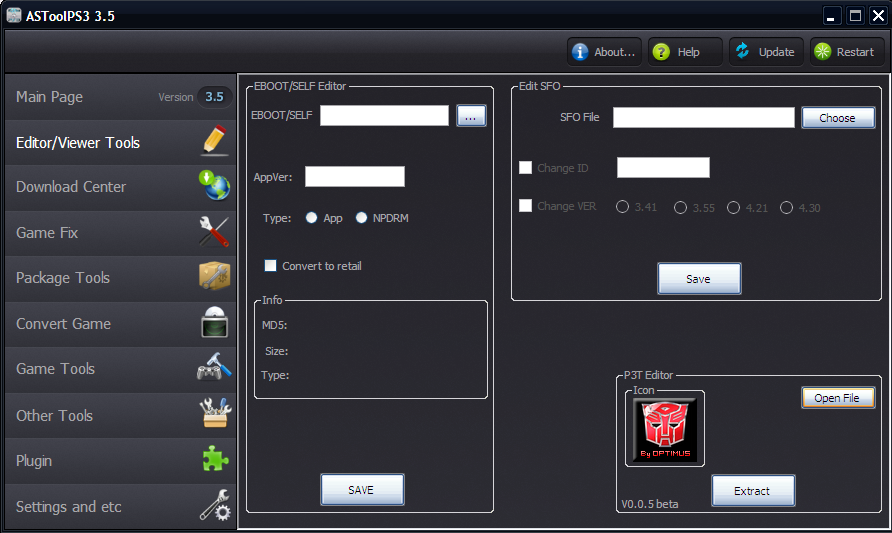This screenshot has height=533, width=892.
Task: Click SAVE in the EBOOT/SELF Editor
Action: pos(362,490)
